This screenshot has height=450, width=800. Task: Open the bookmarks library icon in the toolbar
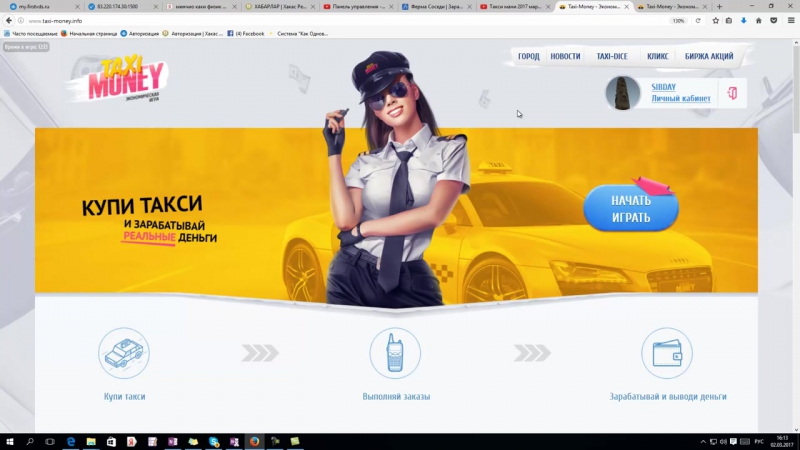coord(729,21)
